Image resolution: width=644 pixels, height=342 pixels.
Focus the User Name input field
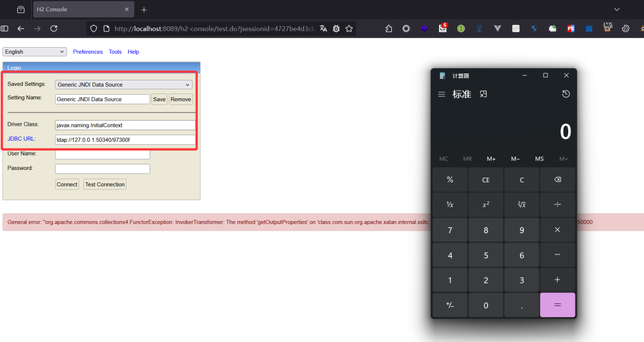(x=103, y=154)
